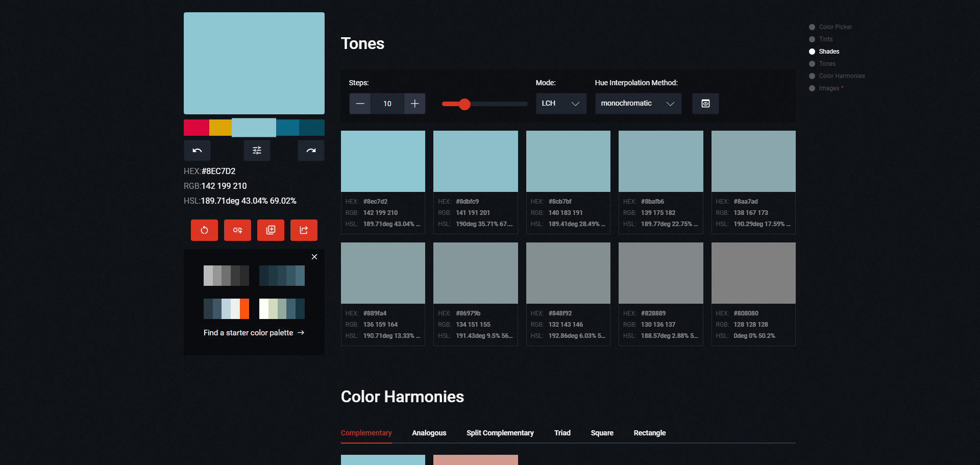The width and height of the screenshot is (980, 465).
Task: Open the cream and green starter palette
Action: click(282, 309)
